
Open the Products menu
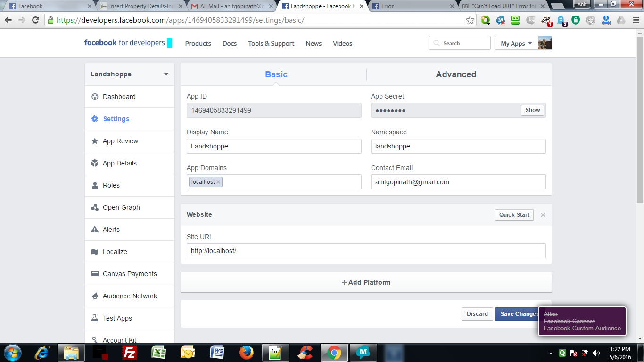pos(198,43)
